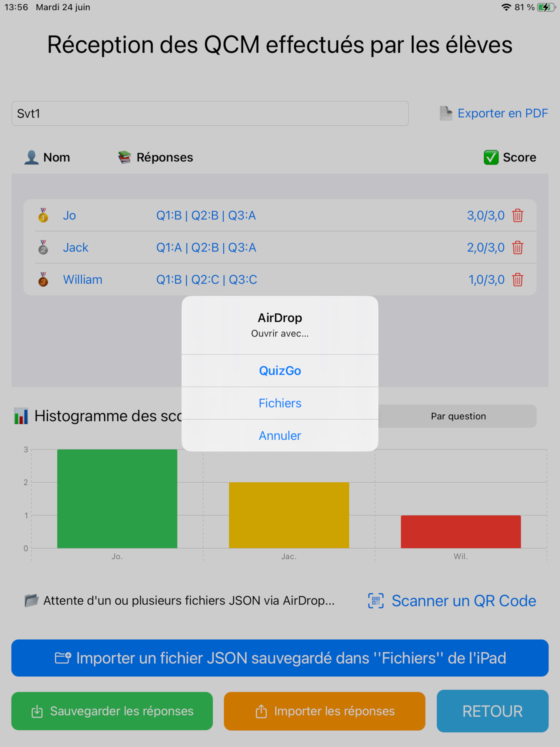Tap Annuler to dismiss AirDrop dialog

coord(280,436)
